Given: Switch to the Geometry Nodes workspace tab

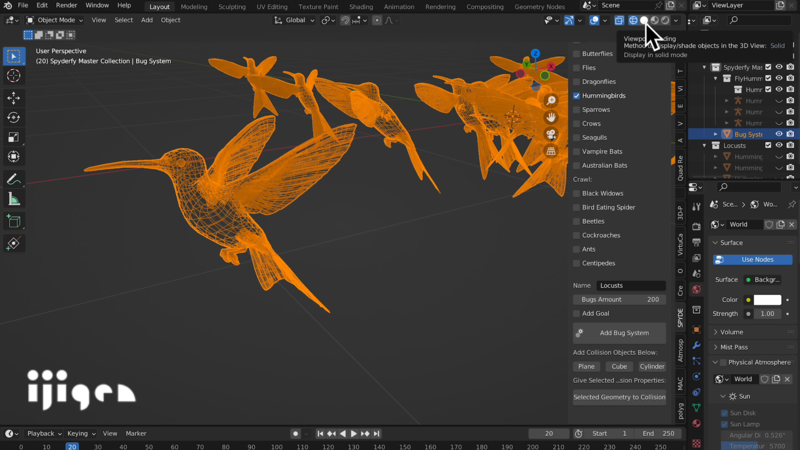Looking at the screenshot, I should (x=539, y=7).
